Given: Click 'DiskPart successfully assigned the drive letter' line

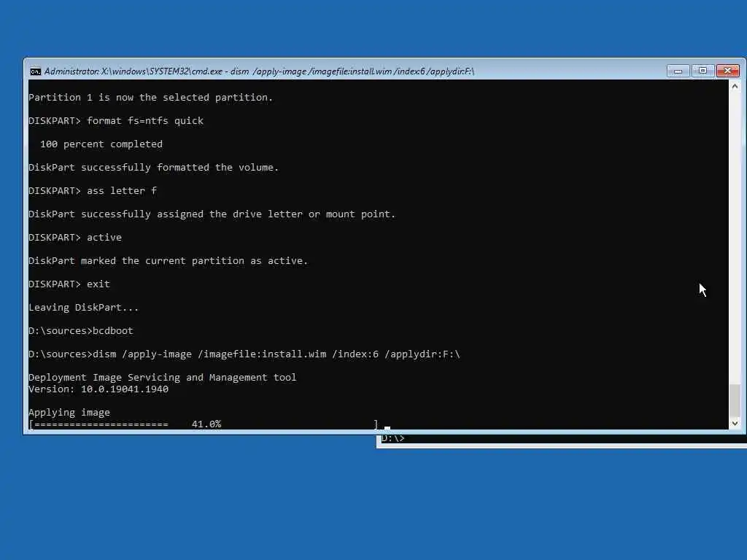Looking at the screenshot, I should point(212,214).
